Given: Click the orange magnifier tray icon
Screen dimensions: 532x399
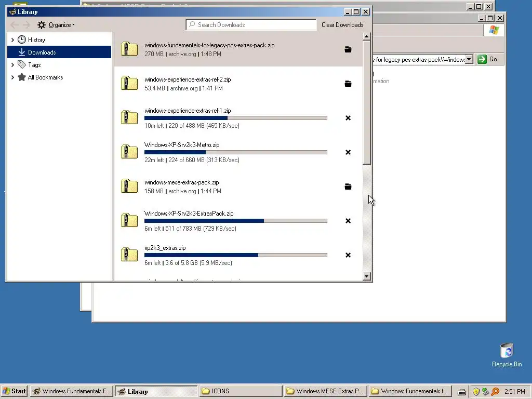Looking at the screenshot, I should pyautogui.click(x=495, y=392).
